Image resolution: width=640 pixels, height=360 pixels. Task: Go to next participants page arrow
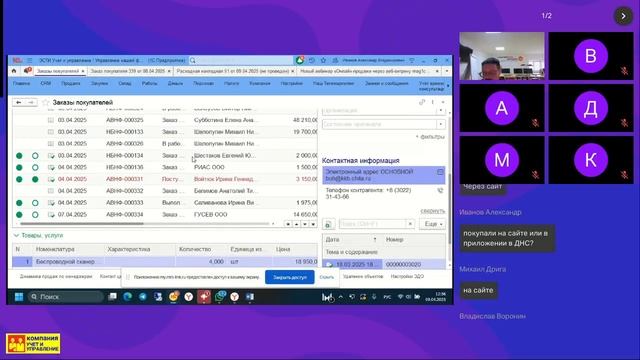point(623,16)
